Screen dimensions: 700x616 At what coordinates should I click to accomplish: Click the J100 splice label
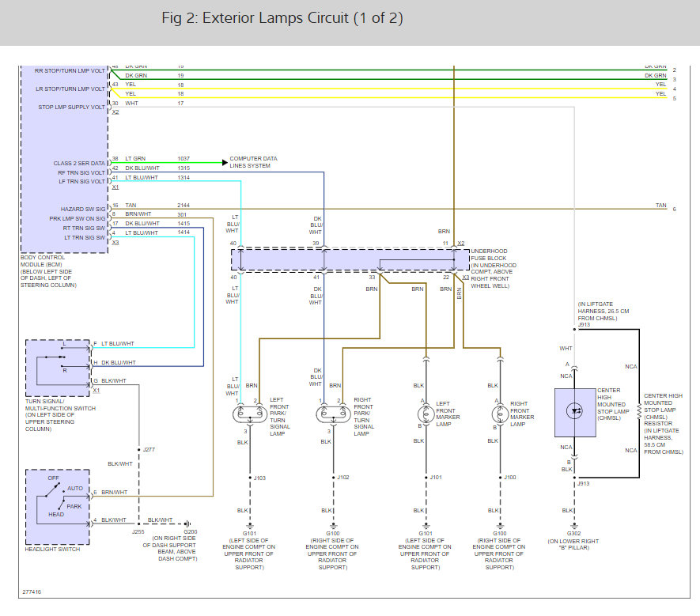pos(510,478)
